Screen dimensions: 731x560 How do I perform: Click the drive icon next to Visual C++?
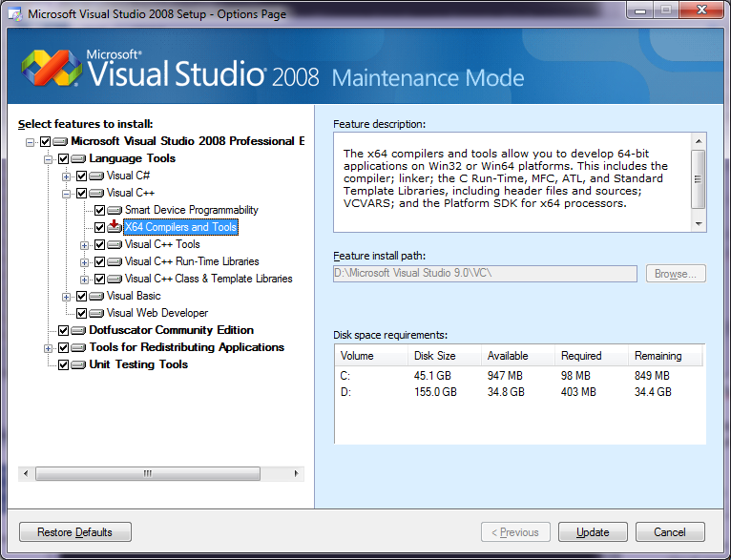pos(96,194)
